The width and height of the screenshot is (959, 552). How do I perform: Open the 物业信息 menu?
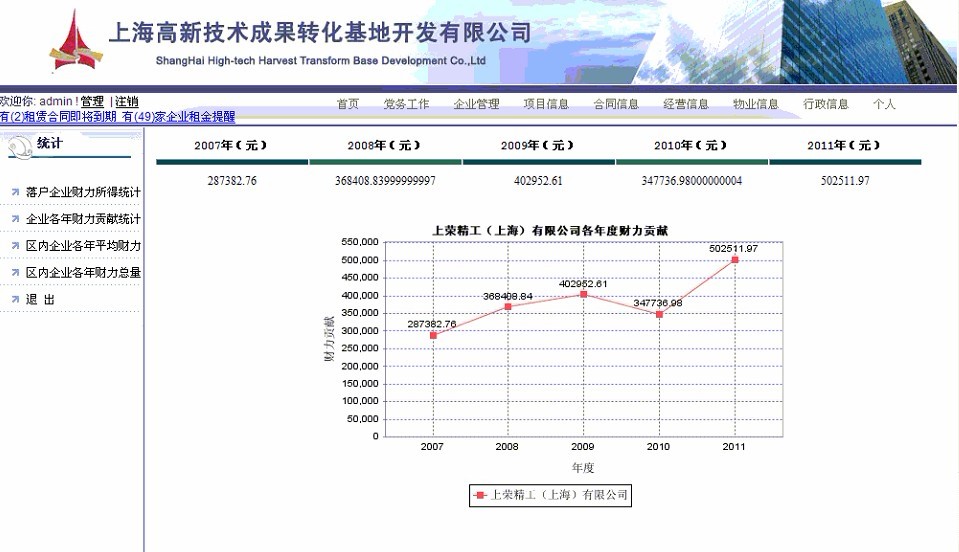(x=756, y=104)
